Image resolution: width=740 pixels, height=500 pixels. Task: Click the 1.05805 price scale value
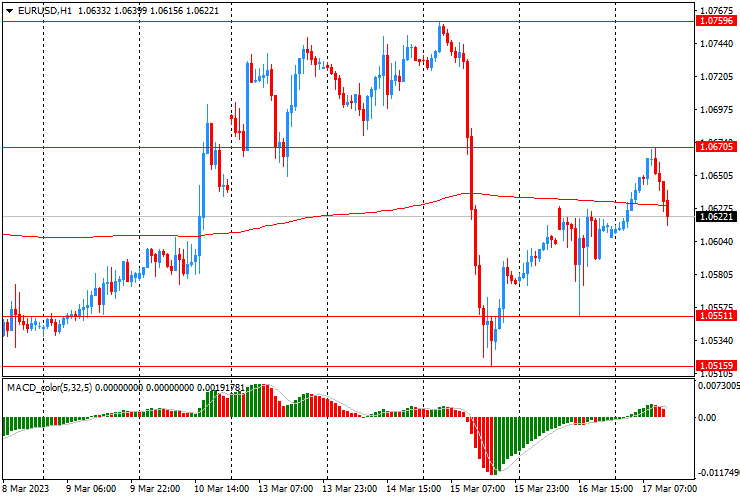[716, 275]
